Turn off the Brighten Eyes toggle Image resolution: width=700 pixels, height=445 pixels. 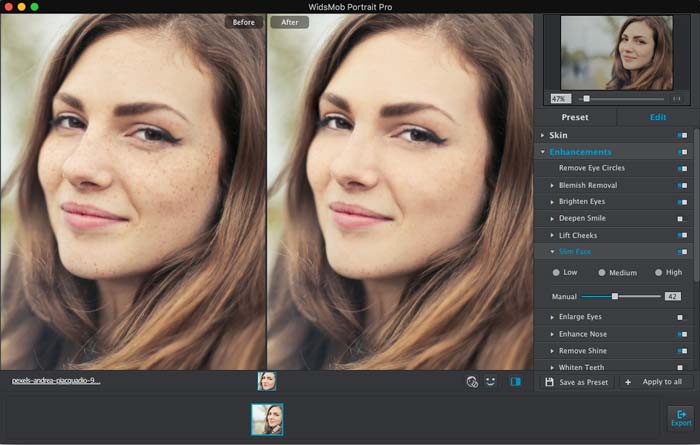tap(682, 202)
